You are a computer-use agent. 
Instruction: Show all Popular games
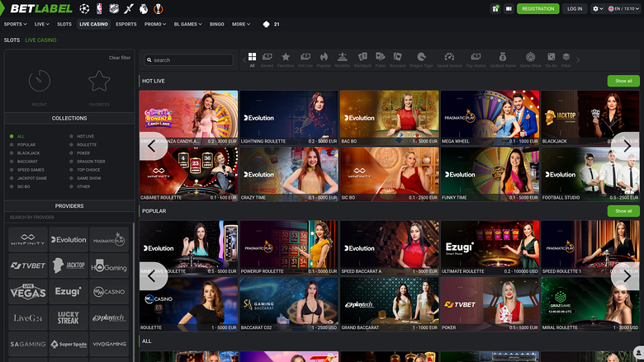tap(623, 211)
